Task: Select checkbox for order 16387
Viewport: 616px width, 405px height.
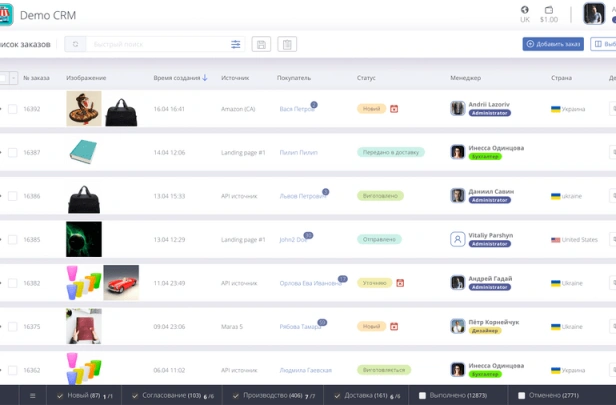Action: point(13,152)
